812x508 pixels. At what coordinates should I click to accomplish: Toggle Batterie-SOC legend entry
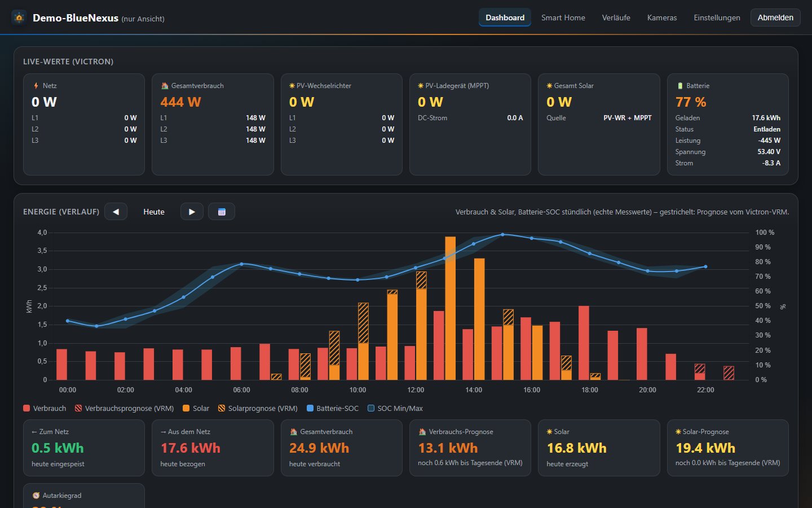point(333,408)
